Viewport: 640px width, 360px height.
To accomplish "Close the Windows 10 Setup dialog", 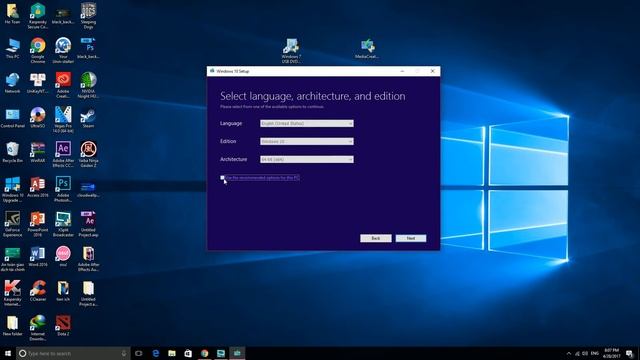I will tap(433, 71).
